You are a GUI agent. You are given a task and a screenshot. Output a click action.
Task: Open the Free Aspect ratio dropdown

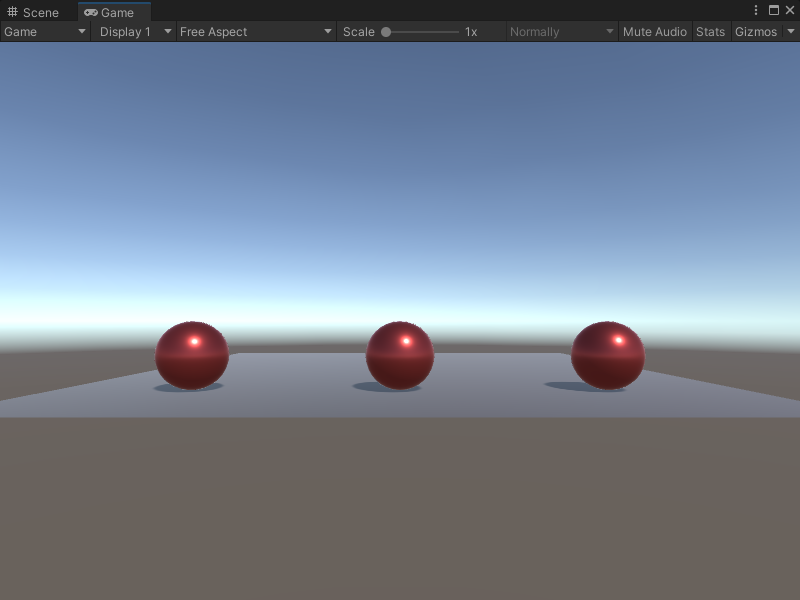255,31
